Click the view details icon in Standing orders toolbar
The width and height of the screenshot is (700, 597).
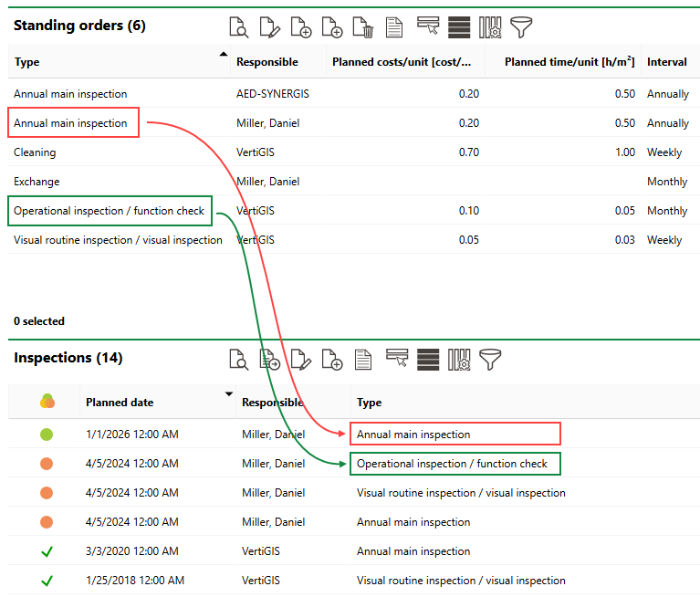click(x=239, y=27)
